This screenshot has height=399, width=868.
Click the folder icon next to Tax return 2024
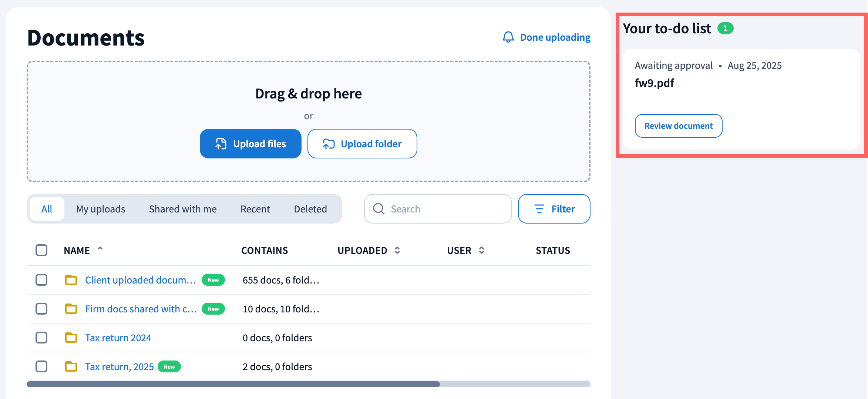click(71, 338)
